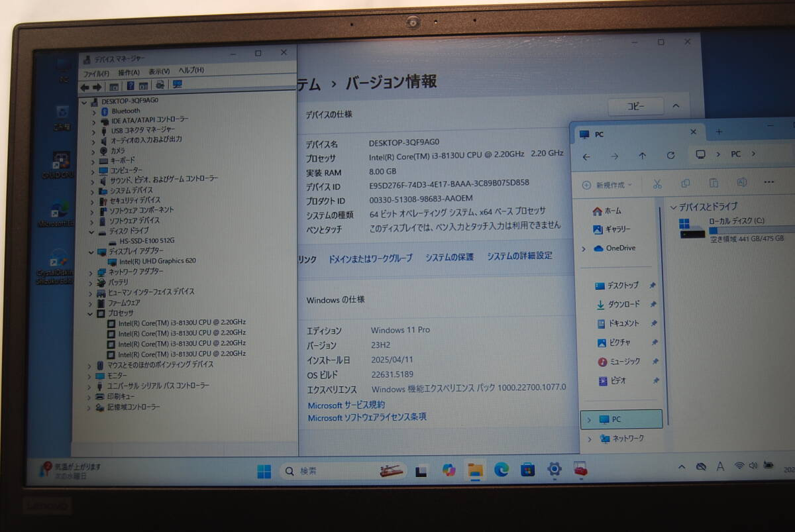Copy icon in File Explorer toolbar
This screenshot has width=795, height=532.
pos(685,183)
